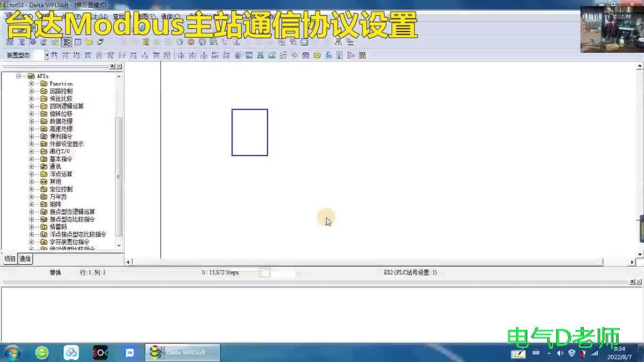Click the '0 / 15,872 Steps' status text

point(220,273)
